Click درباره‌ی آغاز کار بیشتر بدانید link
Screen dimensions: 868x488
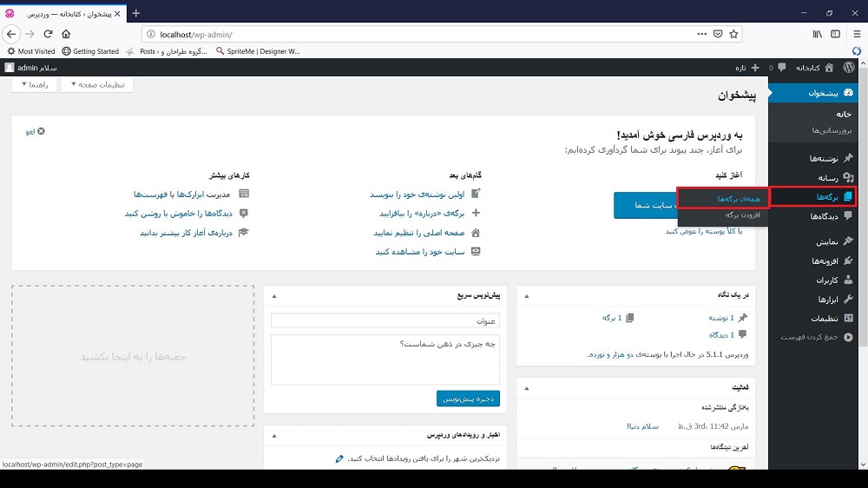(x=186, y=233)
